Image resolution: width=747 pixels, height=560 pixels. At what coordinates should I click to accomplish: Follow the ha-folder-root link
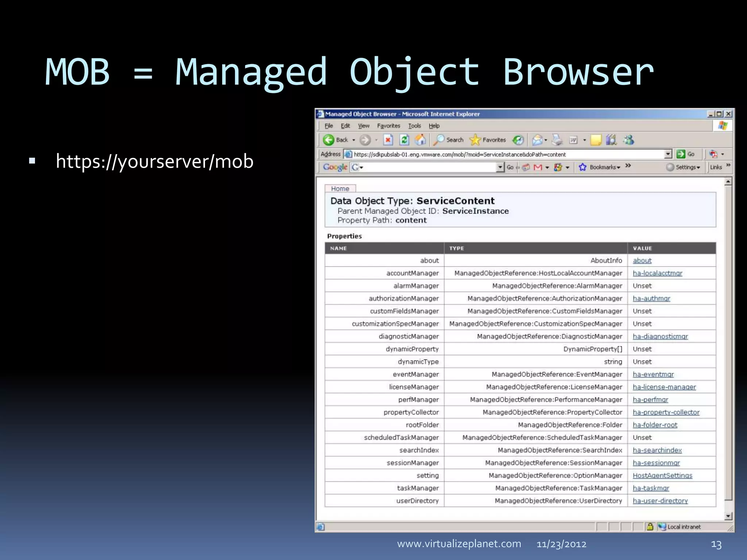(655, 425)
